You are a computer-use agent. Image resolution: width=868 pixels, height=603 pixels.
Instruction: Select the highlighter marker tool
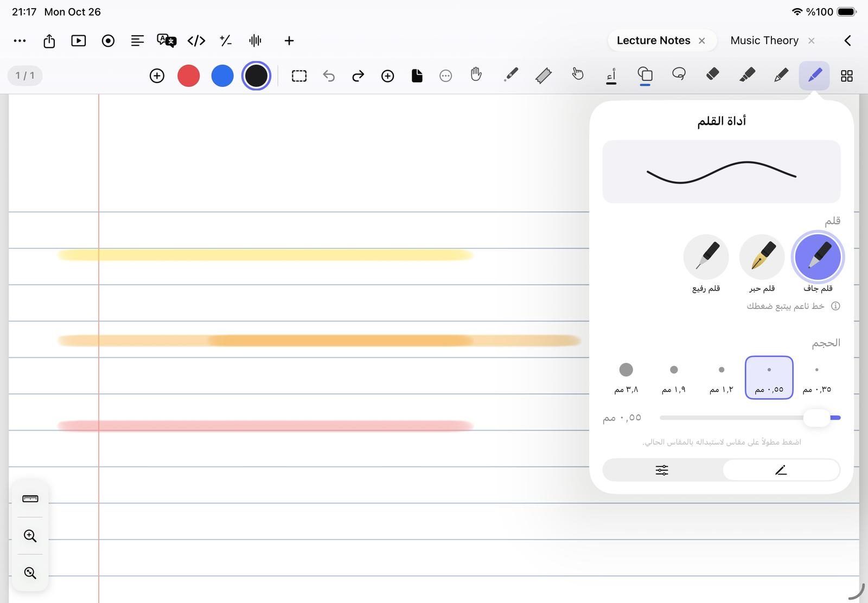click(747, 75)
